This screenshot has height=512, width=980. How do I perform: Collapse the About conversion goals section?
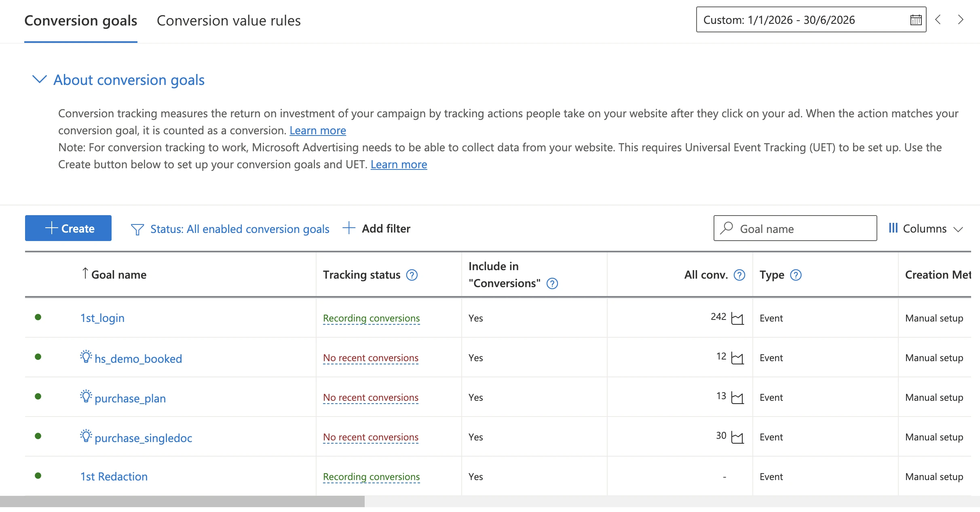coord(39,79)
